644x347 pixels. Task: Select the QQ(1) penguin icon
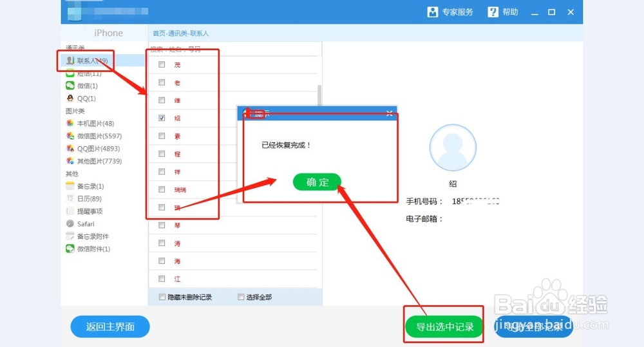70,98
